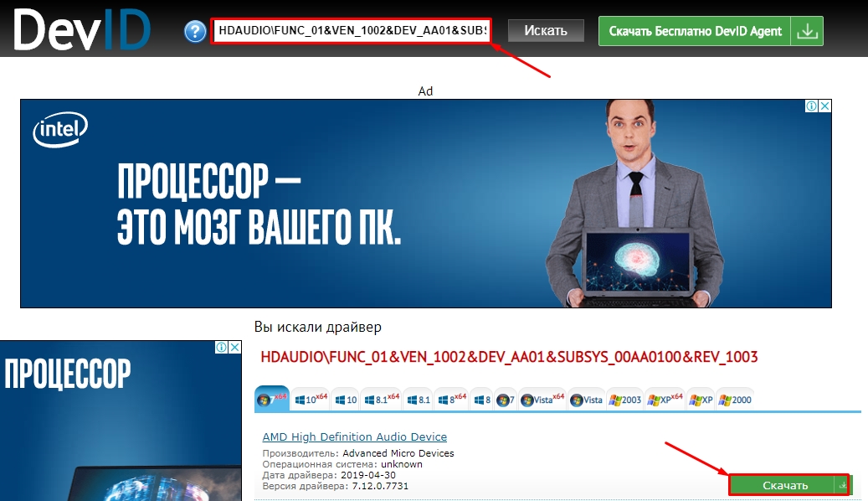Viewport: 868px width, 501px height.
Task: Click the Intel processor banner ad
Action: pyautogui.click(x=426, y=204)
